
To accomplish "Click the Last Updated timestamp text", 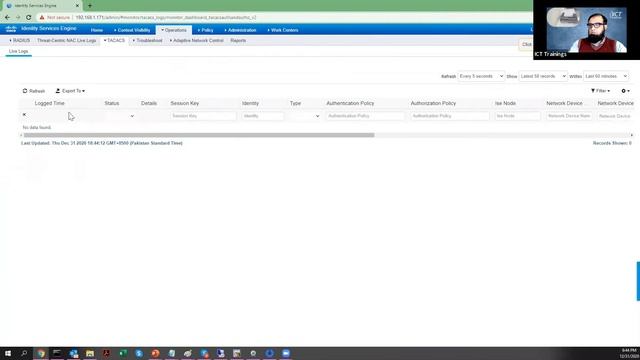I will pyautogui.click(x=102, y=143).
